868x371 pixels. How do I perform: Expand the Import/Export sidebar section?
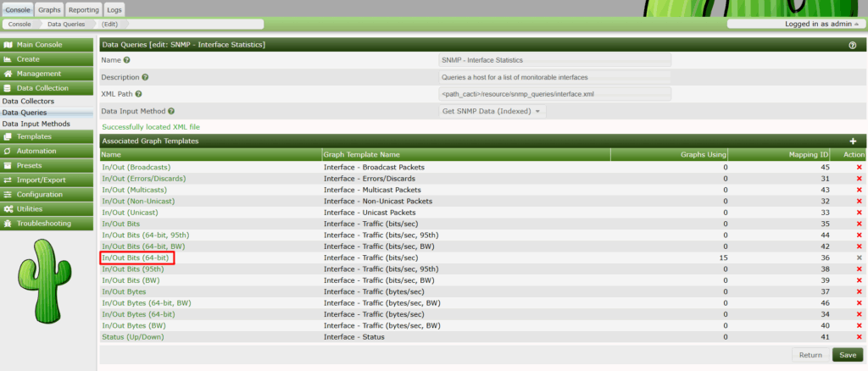click(47, 180)
